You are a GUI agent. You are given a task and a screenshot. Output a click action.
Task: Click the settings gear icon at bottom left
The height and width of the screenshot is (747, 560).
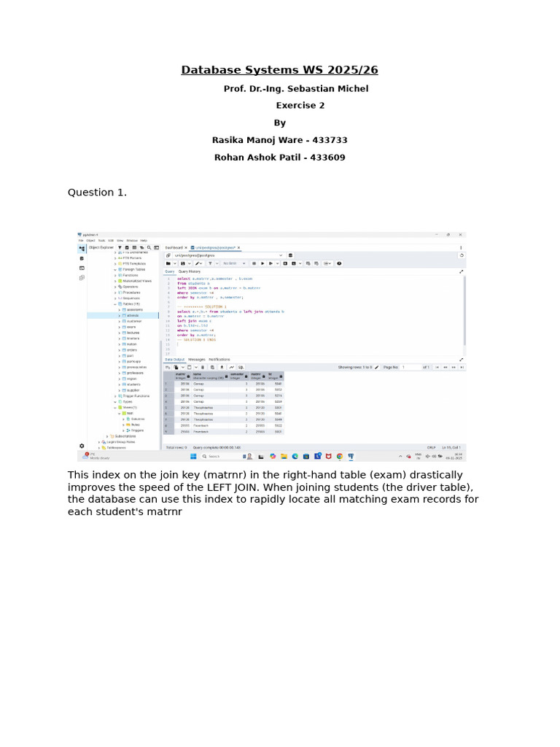point(82,446)
